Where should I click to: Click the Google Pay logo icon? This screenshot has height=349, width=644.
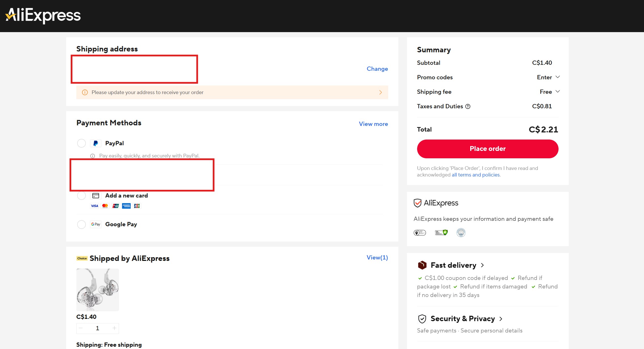(96, 224)
